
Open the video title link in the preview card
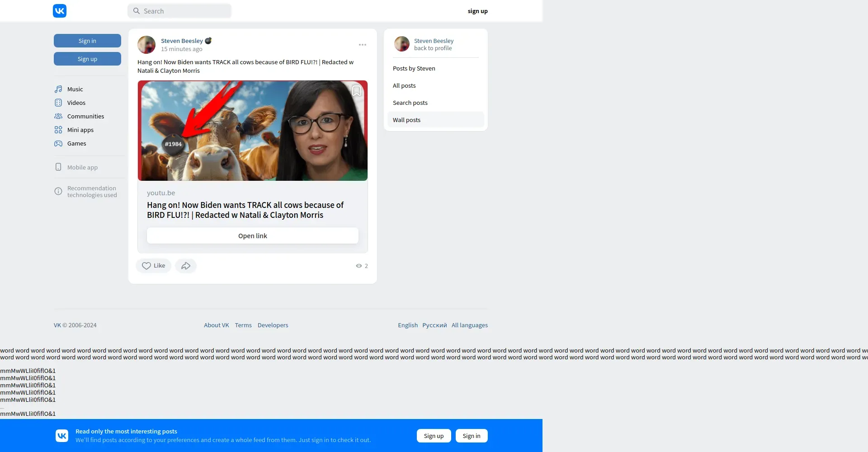click(x=245, y=210)
